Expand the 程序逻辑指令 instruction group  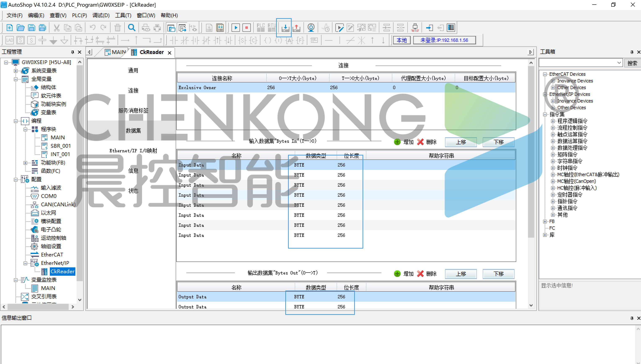coord(553,121)
